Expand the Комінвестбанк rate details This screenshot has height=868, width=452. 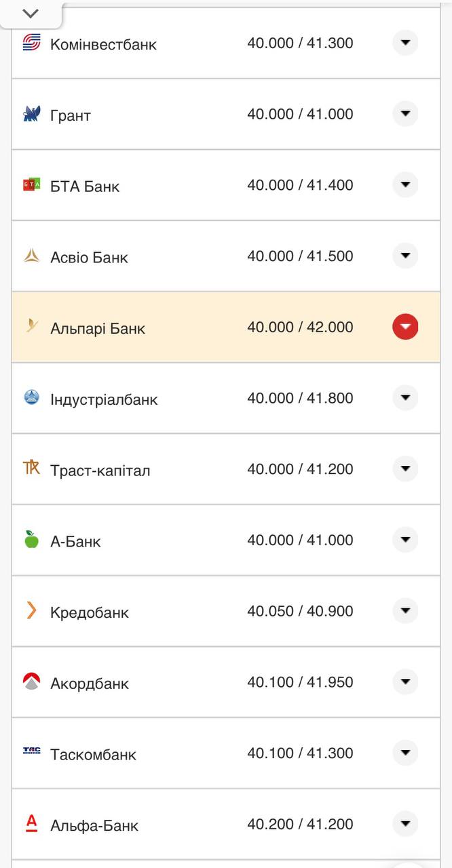(x=405, y=43)
